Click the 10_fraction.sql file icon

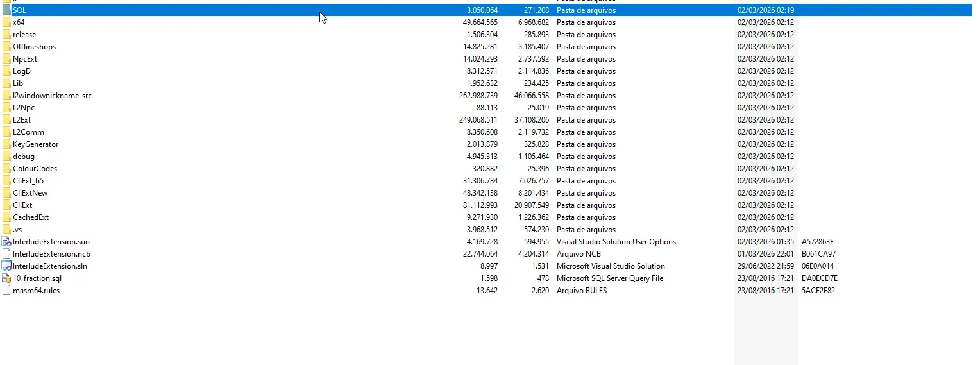(6, 278)
